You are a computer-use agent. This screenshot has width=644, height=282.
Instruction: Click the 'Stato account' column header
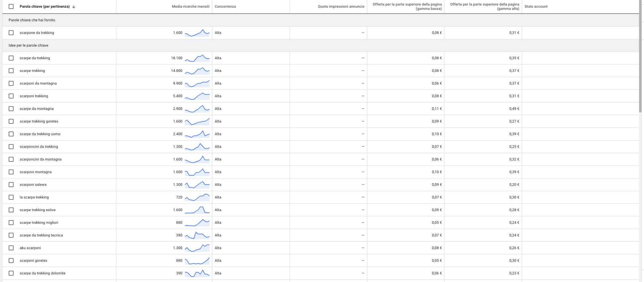click(536, 6)
